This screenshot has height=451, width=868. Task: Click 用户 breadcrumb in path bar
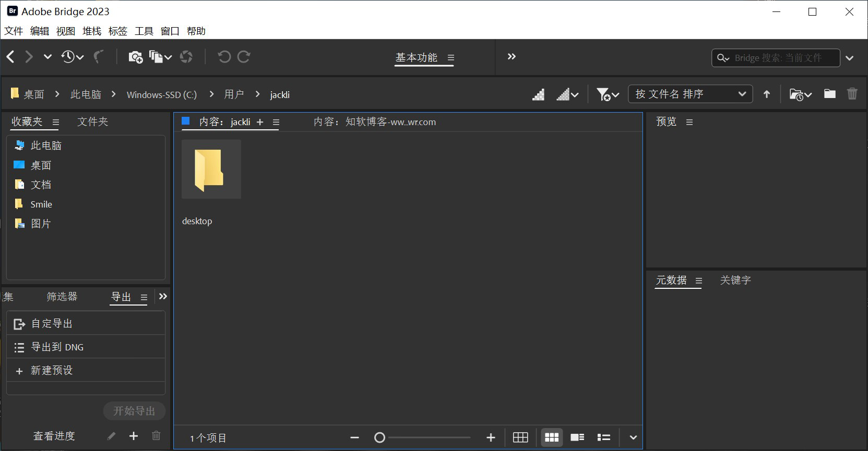pos(234,94)
